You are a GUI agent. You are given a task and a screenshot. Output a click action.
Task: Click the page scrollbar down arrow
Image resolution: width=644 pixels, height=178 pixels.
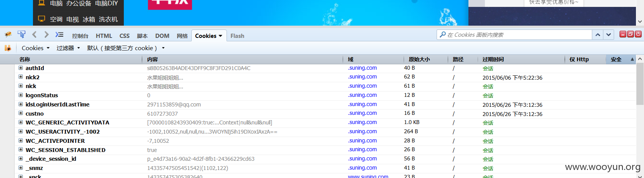pos(640,22)
